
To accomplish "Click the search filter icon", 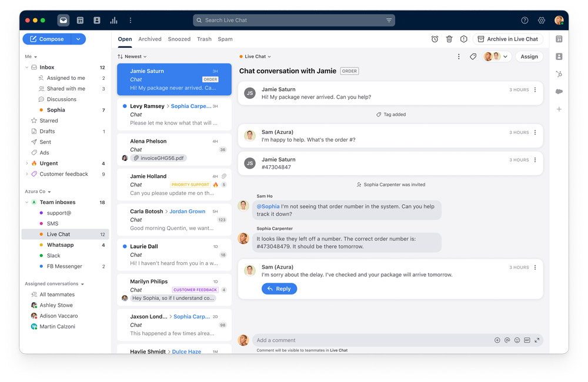I will point(389,20).
